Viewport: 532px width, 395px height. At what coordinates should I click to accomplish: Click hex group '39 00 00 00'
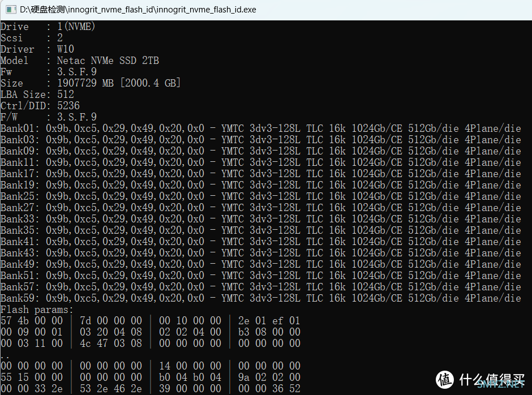[x=190, y=389]
